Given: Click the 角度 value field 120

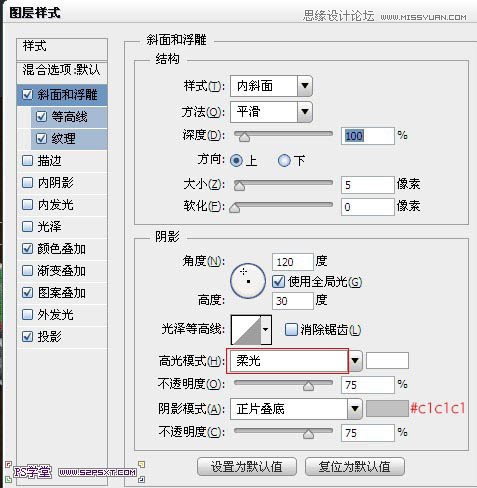Looking at the screenshot, I should 293,262.
